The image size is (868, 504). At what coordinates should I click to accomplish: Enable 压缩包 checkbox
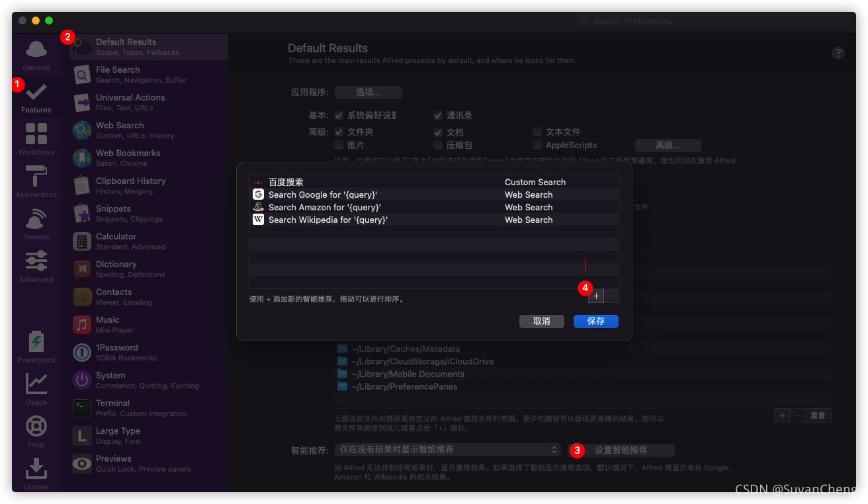[438, 145]
